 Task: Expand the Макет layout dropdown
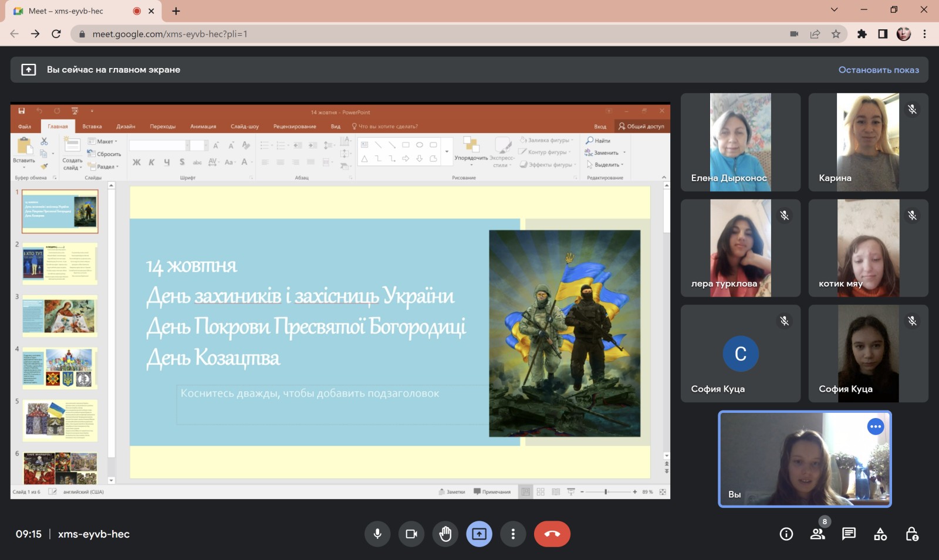(103, 141)
